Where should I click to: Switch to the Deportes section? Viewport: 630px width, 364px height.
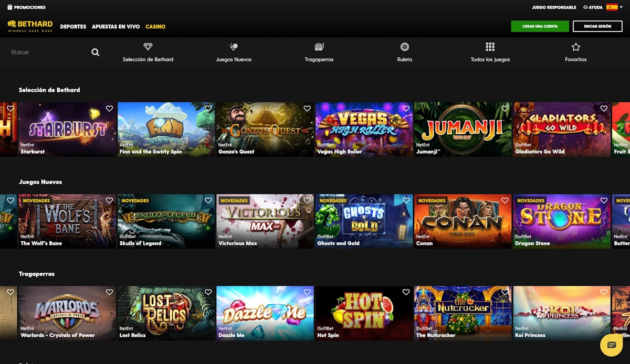coord(73,27)
